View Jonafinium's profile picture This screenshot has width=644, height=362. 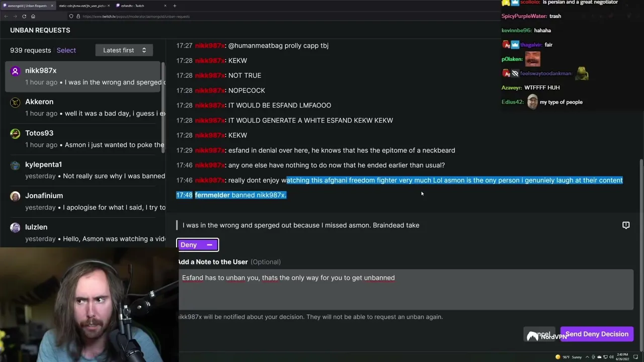[15, 196]
